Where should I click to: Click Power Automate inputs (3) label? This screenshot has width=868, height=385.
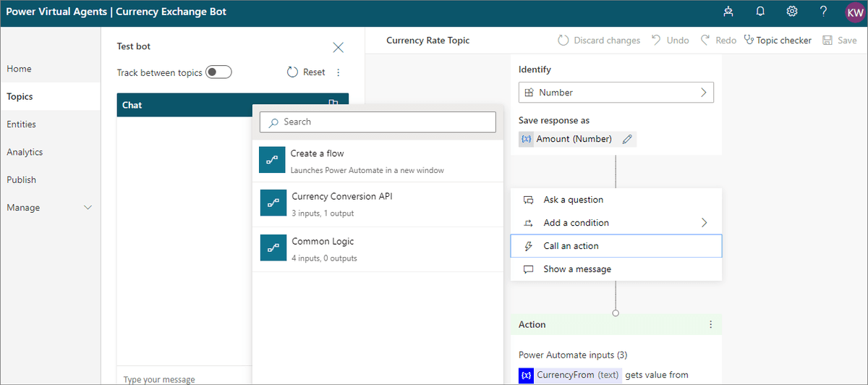[573, 355]
